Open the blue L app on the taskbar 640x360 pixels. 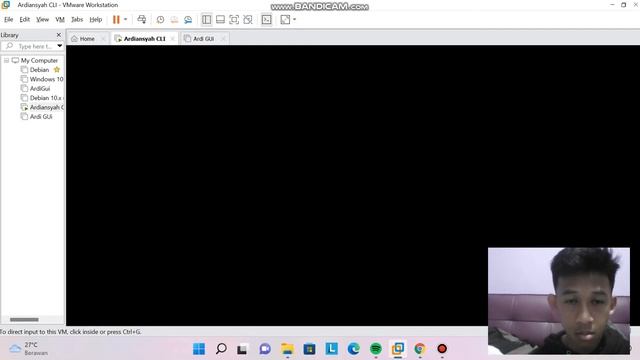331,349
